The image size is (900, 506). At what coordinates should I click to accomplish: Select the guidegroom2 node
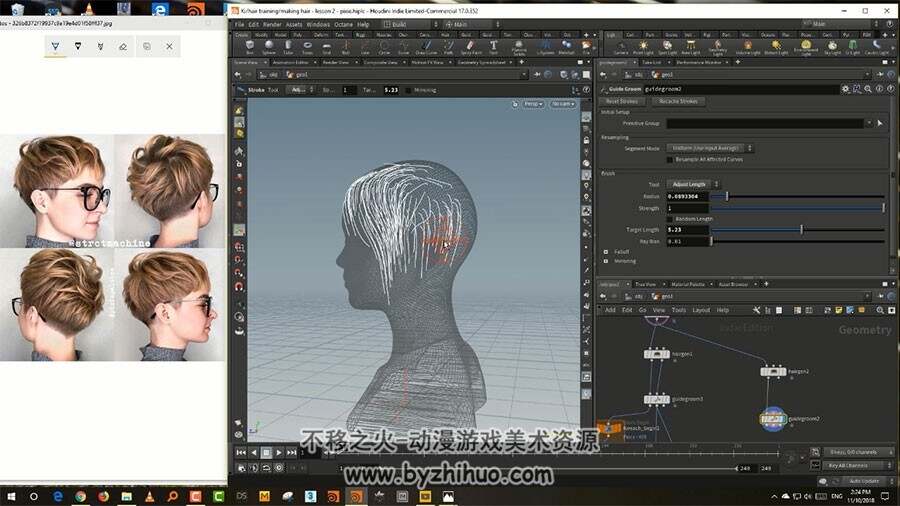(773, 419)
